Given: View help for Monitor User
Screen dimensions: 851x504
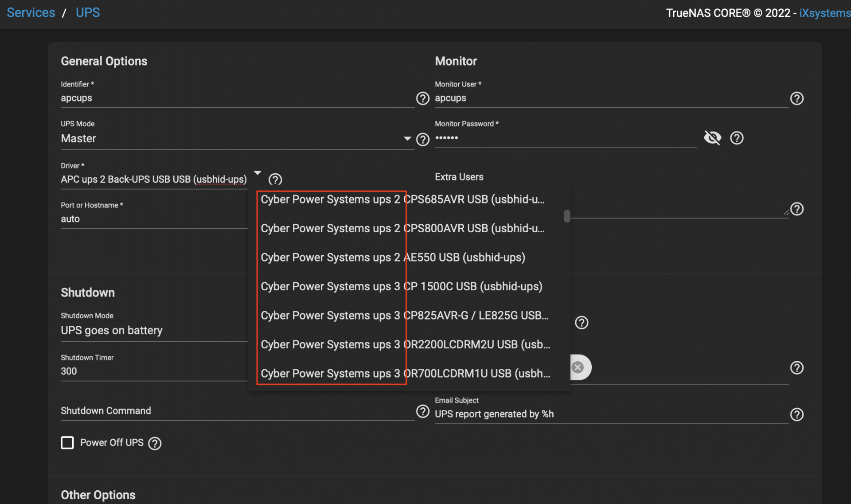Looking at the screenshot, I should [796, 98].
